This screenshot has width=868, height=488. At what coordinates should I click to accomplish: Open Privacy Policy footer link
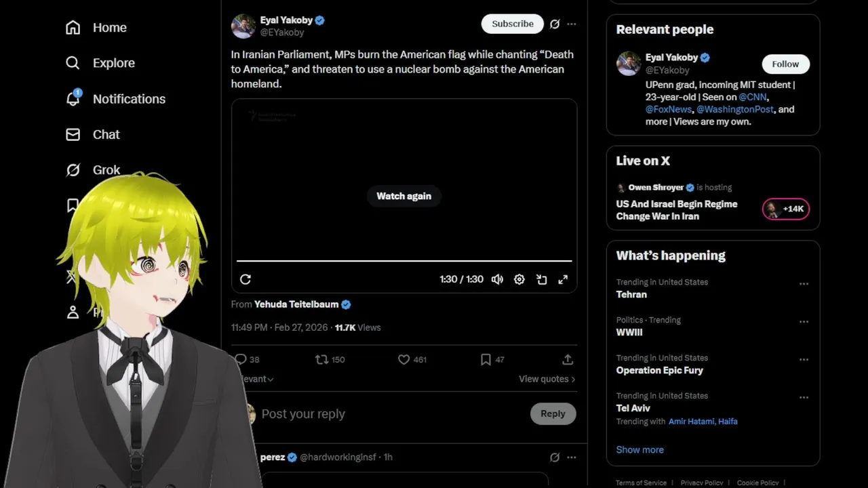(x=702, y=483)
